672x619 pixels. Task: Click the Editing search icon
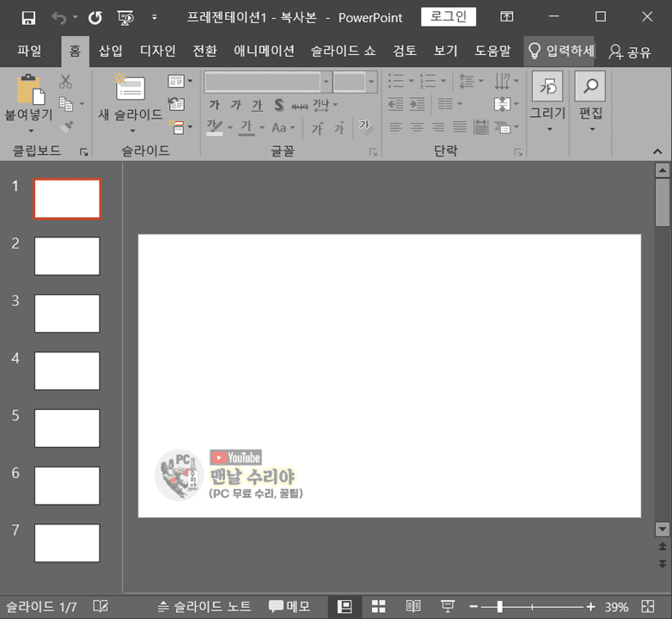(x=590, y=87)
